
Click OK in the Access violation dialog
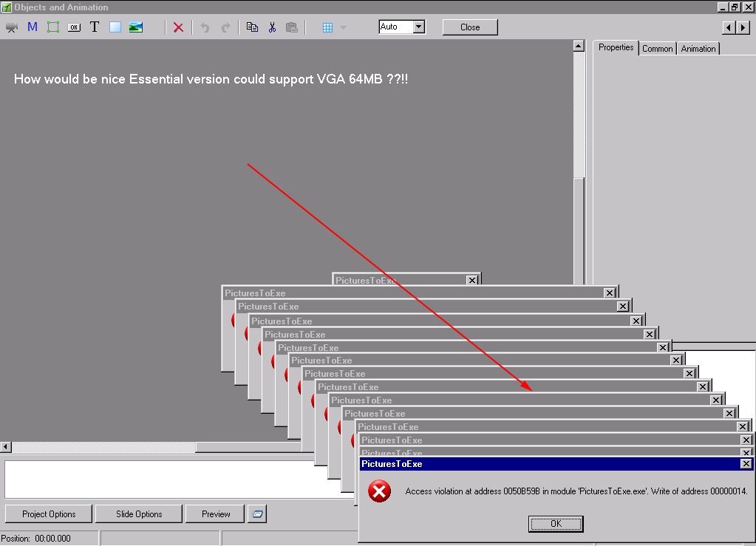pos(556,524)
